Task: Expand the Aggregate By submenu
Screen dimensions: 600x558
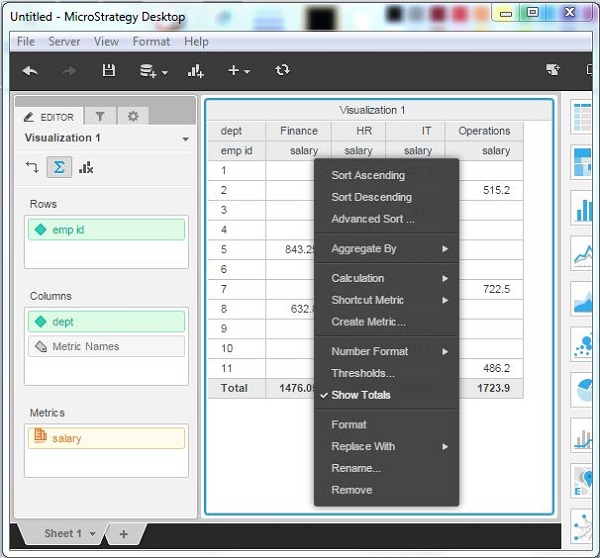Action: [386, 249]
